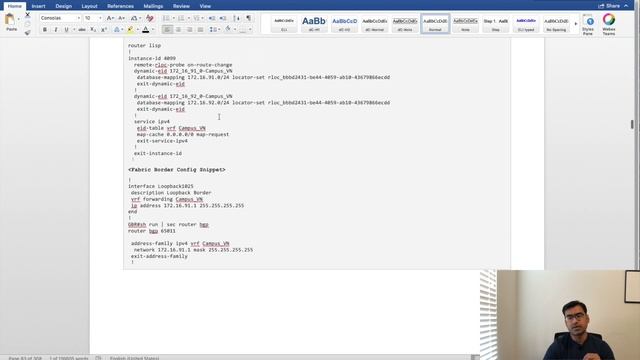Open the Design tab
This screenshot has height=360, width=640.
[63, 6]
